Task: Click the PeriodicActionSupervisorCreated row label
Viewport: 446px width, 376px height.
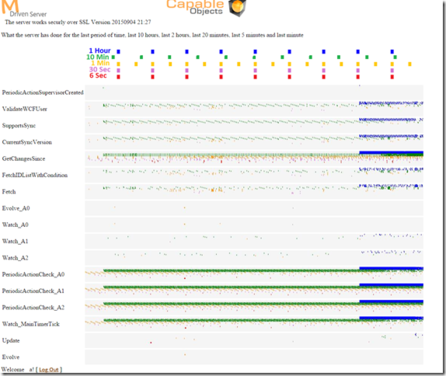Action: coord(43,92)
